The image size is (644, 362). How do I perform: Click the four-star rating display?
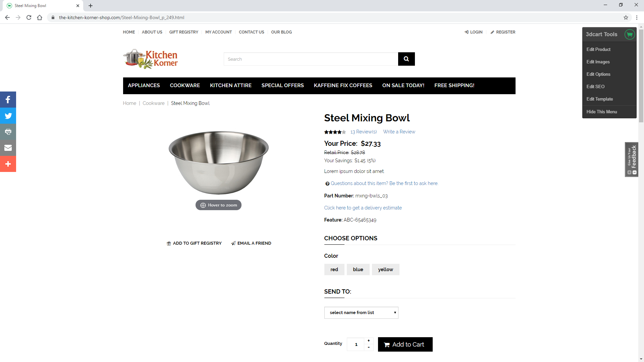tap(335, 132)
